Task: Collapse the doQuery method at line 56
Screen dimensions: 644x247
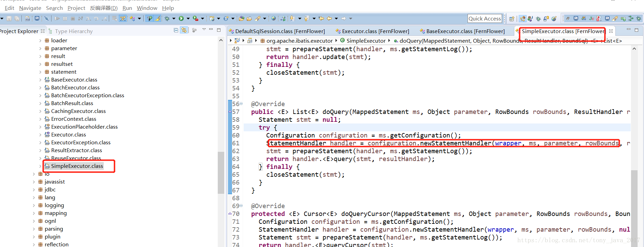Action: tap(241, 104)
